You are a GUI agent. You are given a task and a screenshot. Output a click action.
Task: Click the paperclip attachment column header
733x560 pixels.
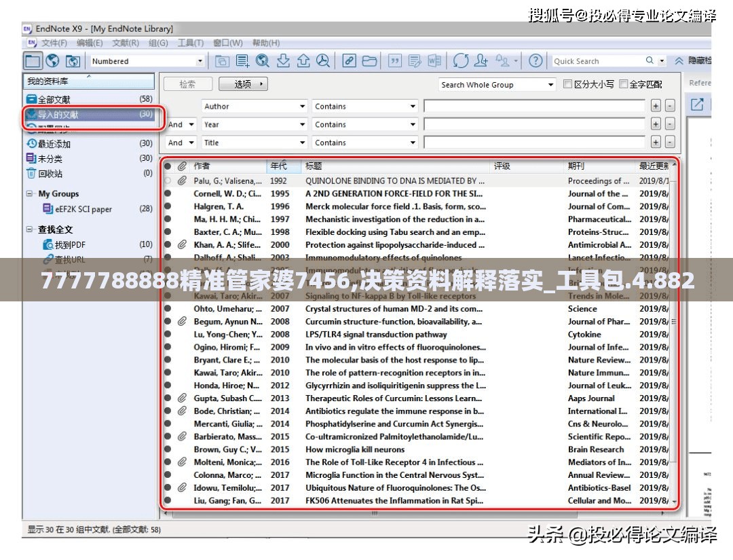click(x=183, y=166)
